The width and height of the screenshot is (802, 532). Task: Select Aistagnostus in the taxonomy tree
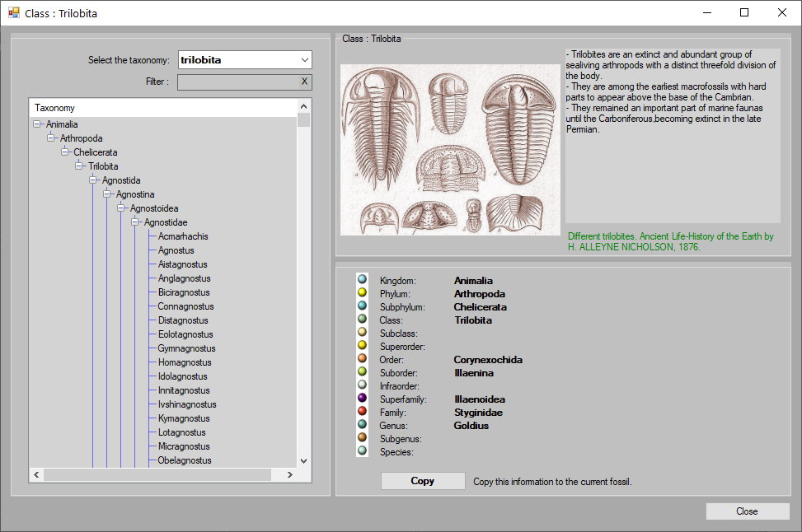tap(183, 264)
